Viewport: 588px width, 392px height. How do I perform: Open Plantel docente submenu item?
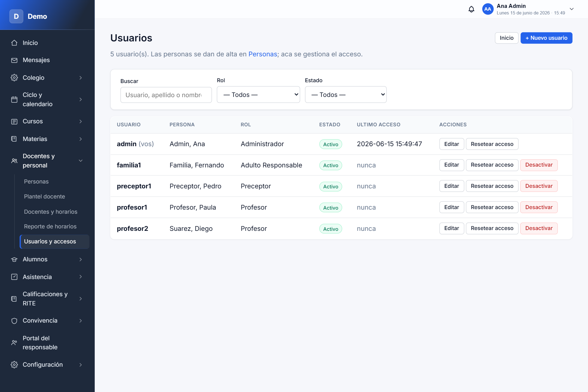click(44, 197)
